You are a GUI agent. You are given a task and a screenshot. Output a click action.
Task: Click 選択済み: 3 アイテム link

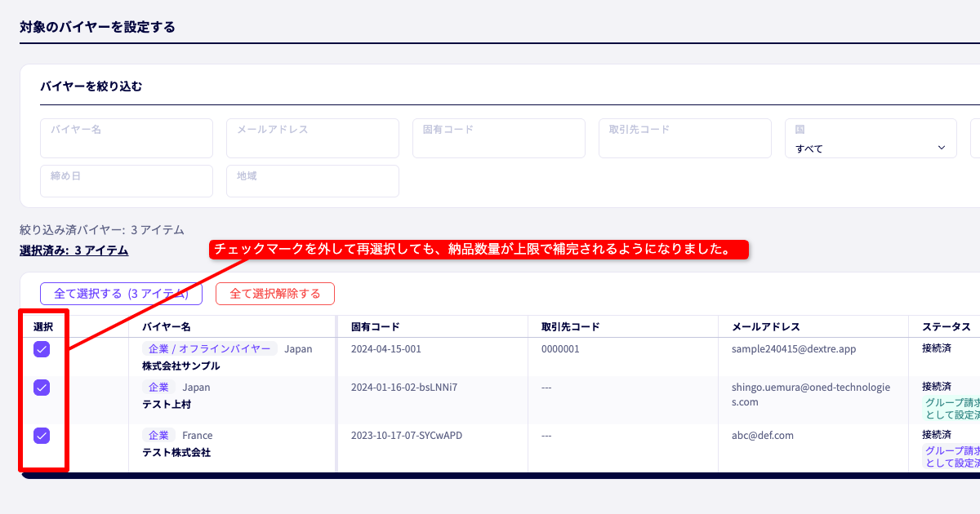click(x=73, y=250)
